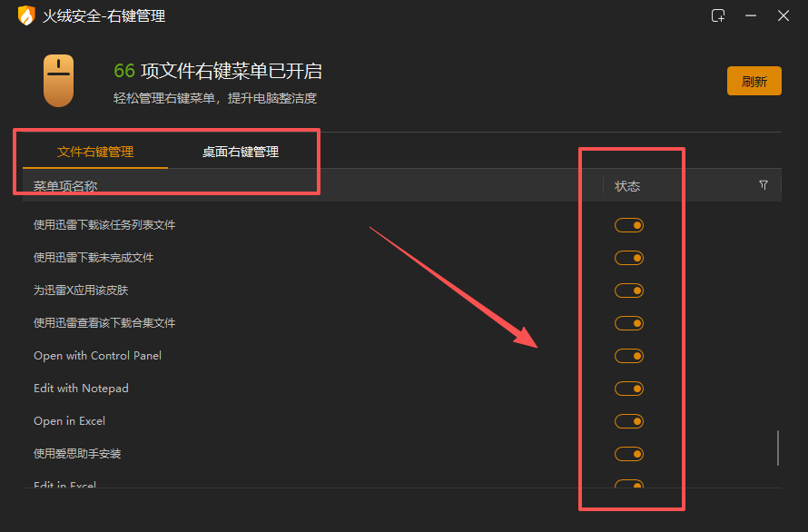Toggle the Open in Excel switch
The width and height of the screenshot is (808, 532).
coord(628,421)
